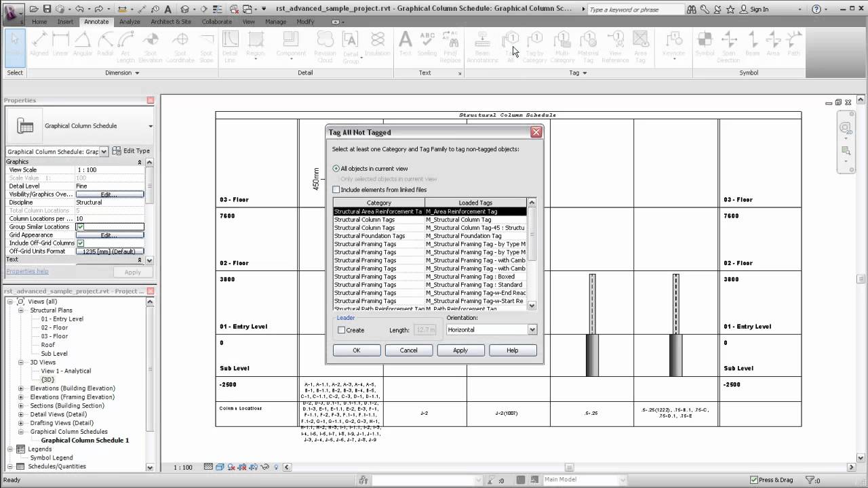Select All objects in current view radio button
This screenshot has width=868, height=488.
click(336, 168)
